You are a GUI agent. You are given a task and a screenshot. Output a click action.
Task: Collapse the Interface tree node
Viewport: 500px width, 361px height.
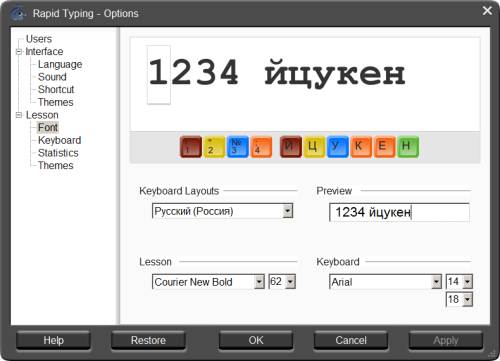point(19,52)
